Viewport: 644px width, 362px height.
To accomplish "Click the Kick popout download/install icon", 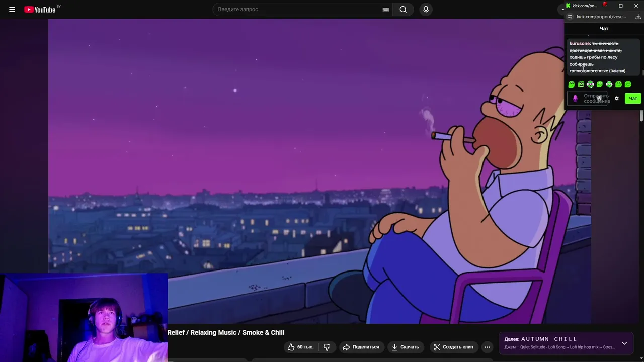I will [638, 17].
